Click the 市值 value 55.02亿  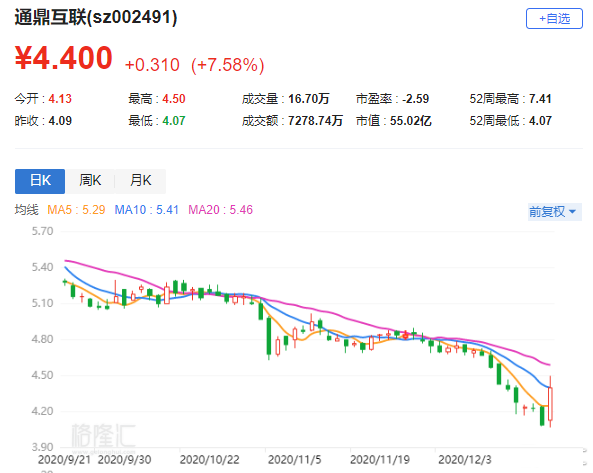pyautogui.click(x=410, y=121)
